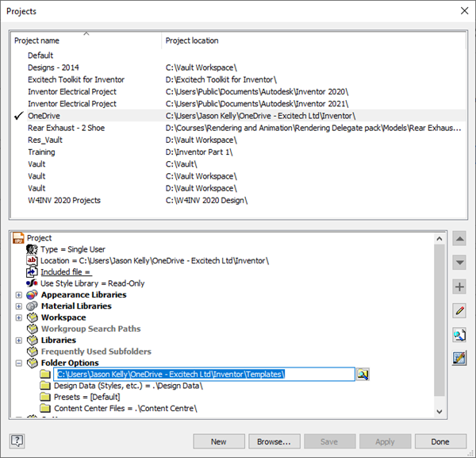This screenshot has width=476, height=458.
Task: Click the Workgroup Search Paths icon
Action: (x=32, y=329)
